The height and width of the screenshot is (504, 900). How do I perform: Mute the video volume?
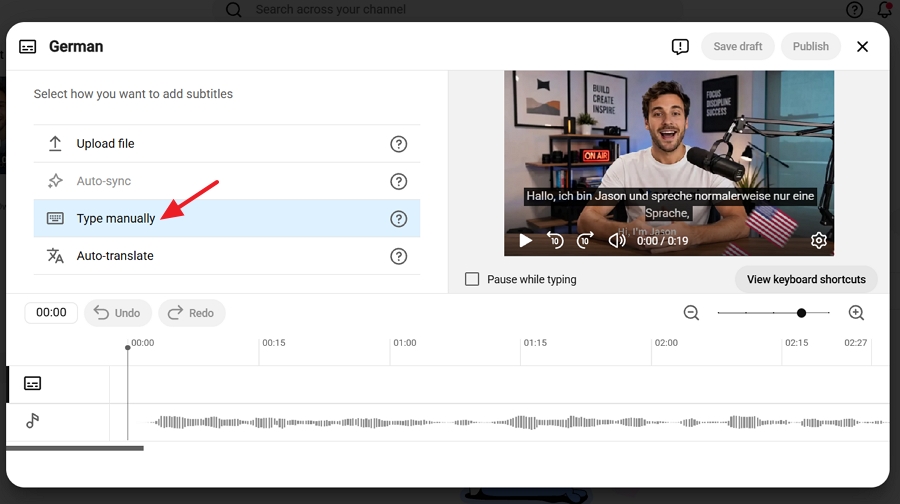click(x=617, y=240)
